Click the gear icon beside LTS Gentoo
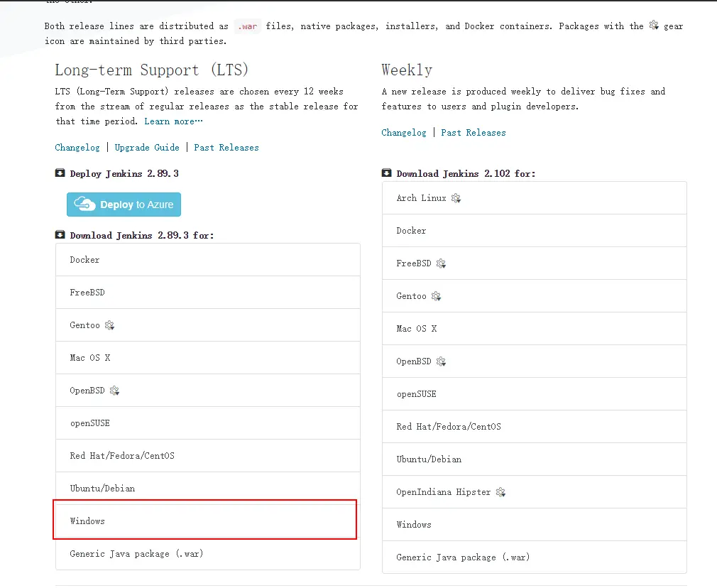 109,325
